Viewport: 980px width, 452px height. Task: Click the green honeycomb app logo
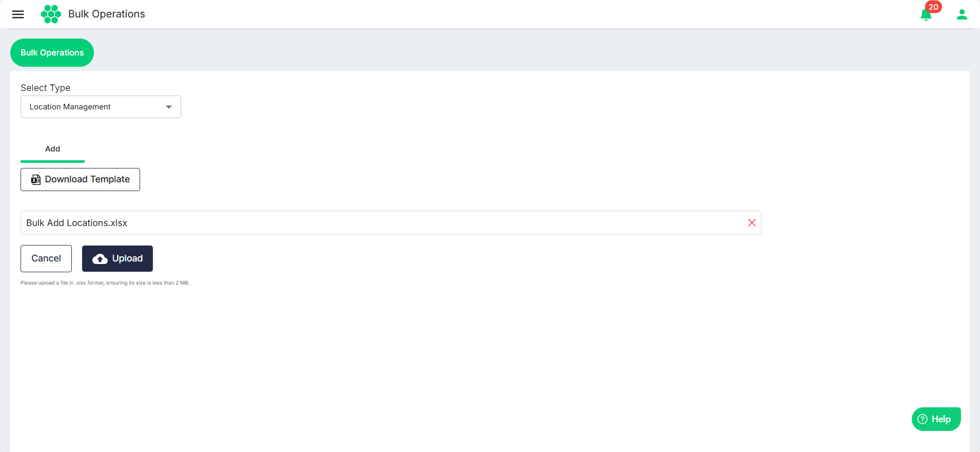coord(51,14)
